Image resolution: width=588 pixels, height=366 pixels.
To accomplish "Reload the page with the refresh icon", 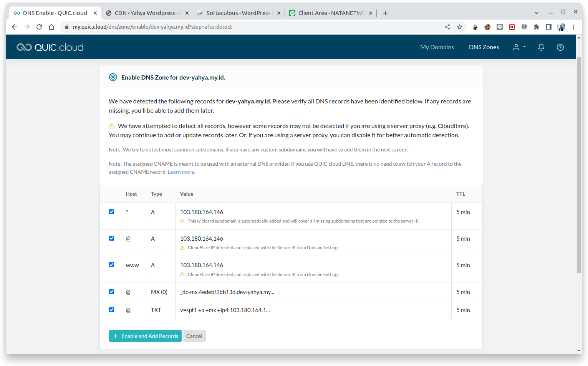I will (x=39, y=27).
